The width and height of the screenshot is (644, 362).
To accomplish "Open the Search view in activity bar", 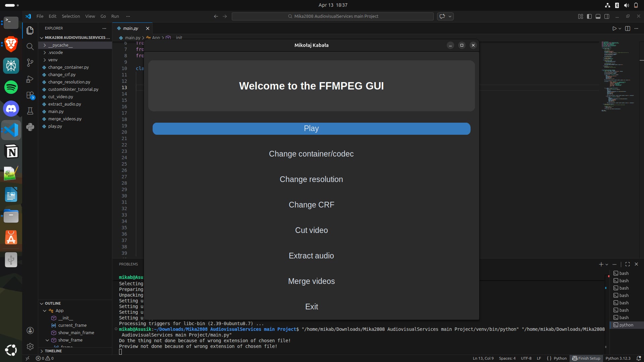I will [30, 47].
